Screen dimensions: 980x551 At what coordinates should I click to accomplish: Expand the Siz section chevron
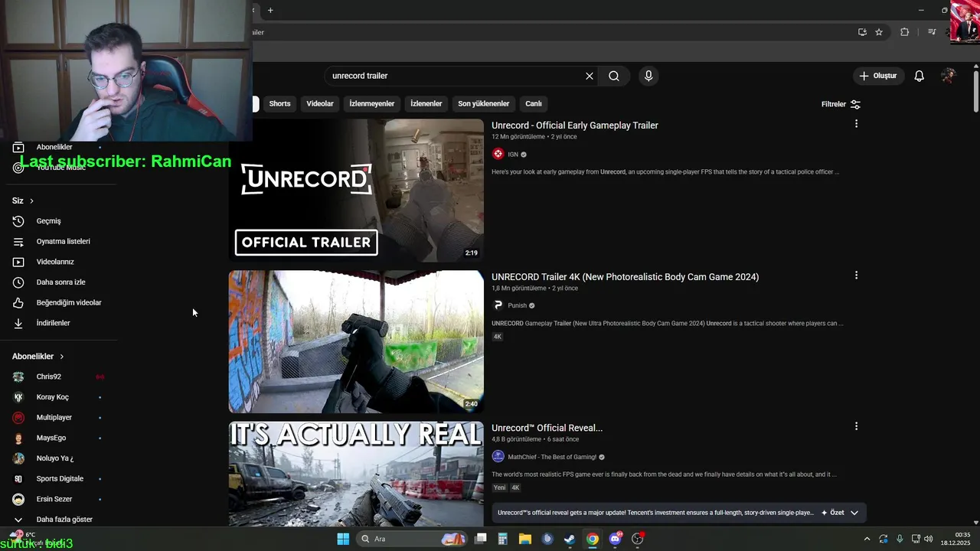point(31,201)
